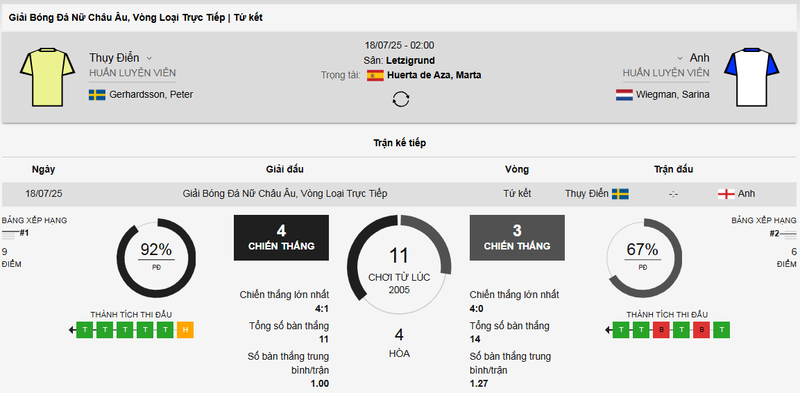Click the Spanish flag beside referee name

[x=375, y=76]
